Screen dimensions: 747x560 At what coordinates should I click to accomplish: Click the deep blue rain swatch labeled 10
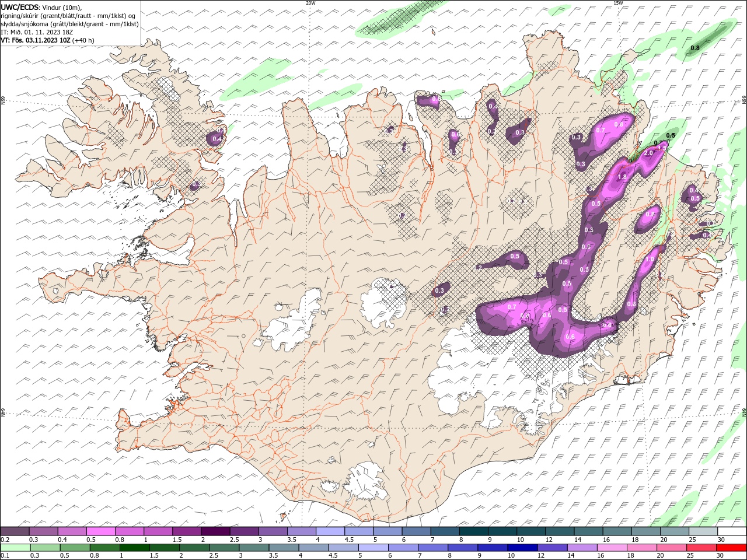(x=522, y=548)
